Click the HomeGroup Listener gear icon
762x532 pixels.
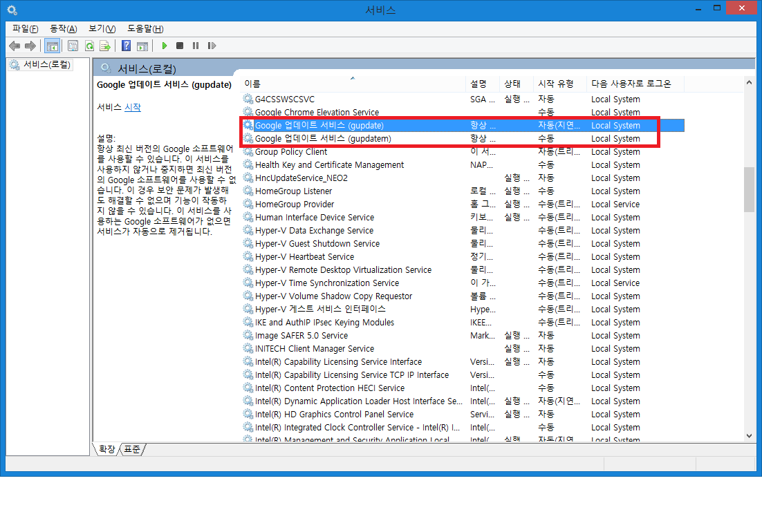coord(248,191)
